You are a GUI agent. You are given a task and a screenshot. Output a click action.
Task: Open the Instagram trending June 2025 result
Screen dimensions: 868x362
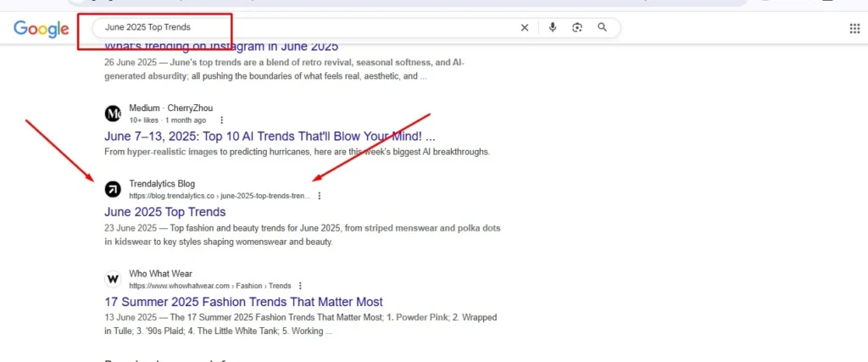click(x=221, y=47)
